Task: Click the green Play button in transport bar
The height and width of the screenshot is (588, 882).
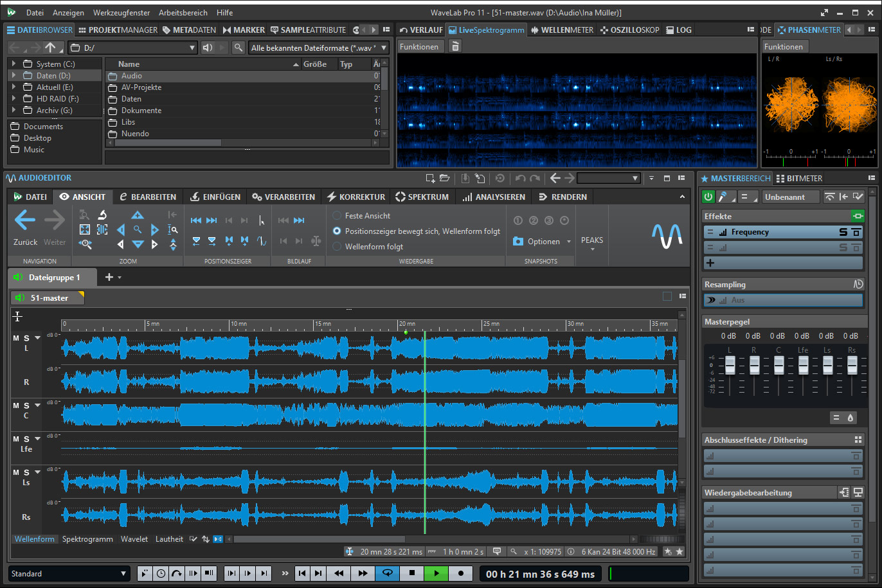Action: [436, 573]
